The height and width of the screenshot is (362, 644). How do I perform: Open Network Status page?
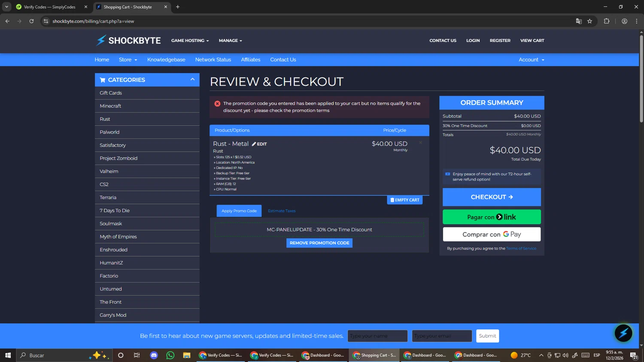click(x=213, y=60)
